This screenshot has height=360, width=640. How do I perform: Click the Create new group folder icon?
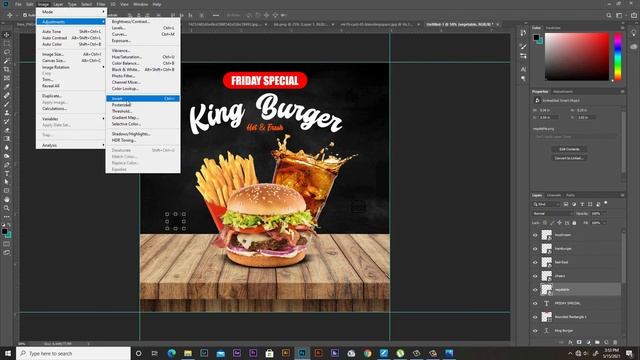(x=597, y=342)
